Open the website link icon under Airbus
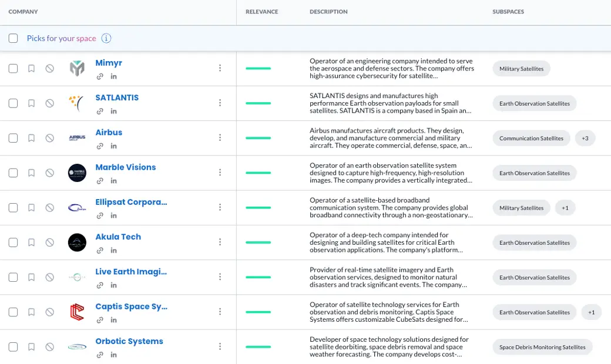Viewport: 611px width, 364px height. [x=100, y=146]
